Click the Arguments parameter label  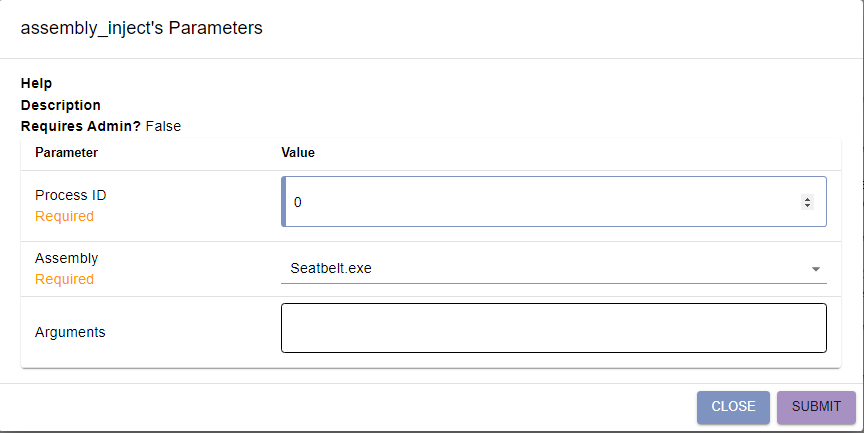(70, 332)
